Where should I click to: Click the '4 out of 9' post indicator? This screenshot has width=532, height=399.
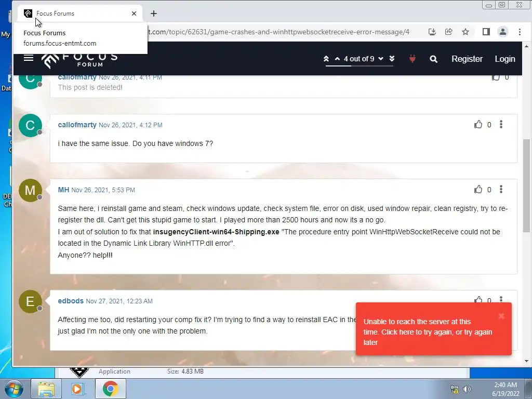point(359,59)
